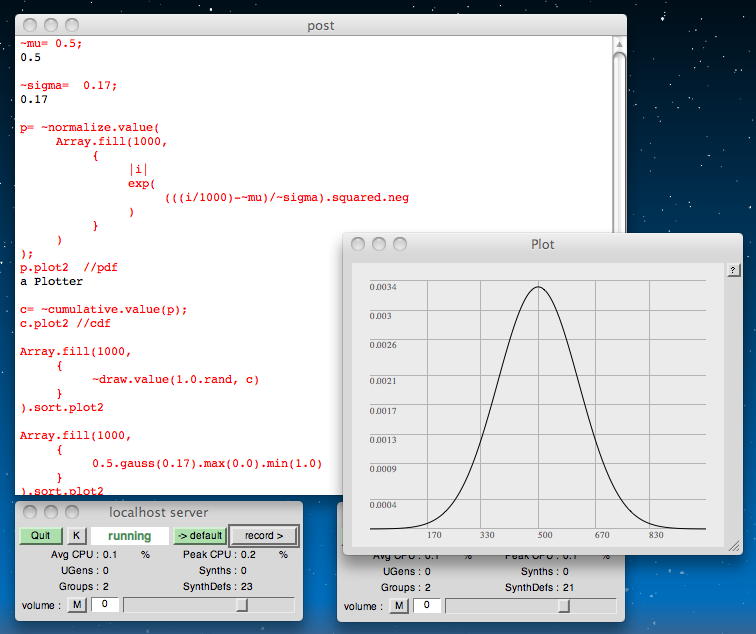Toggle M mute in the partially hidden server window

(x=399, y=605)
